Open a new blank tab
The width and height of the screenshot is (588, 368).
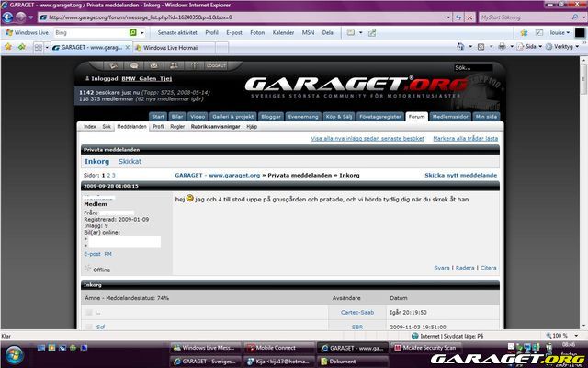221,48
